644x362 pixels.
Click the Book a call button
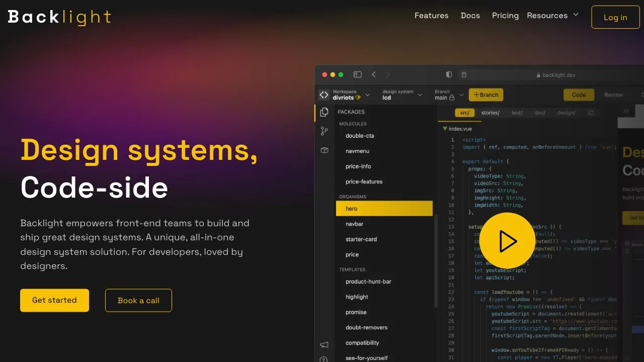pos(138,300)
